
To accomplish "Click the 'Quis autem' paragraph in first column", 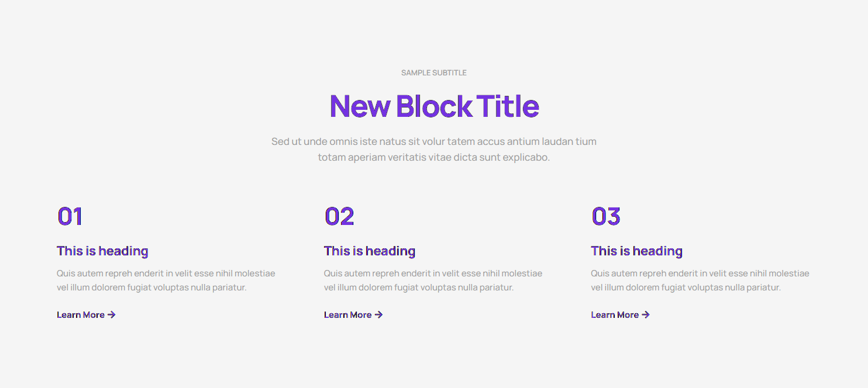I will coord(166,273).
